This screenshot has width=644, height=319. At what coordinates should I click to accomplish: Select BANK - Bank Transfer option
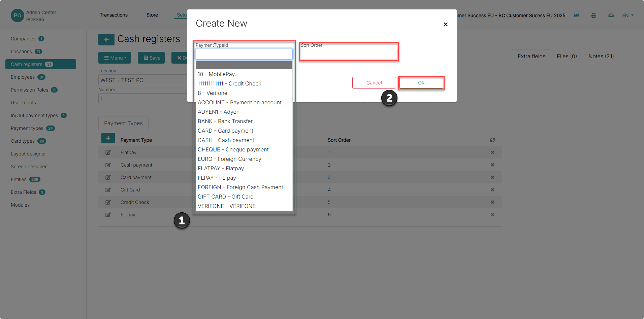click(244, 121)
